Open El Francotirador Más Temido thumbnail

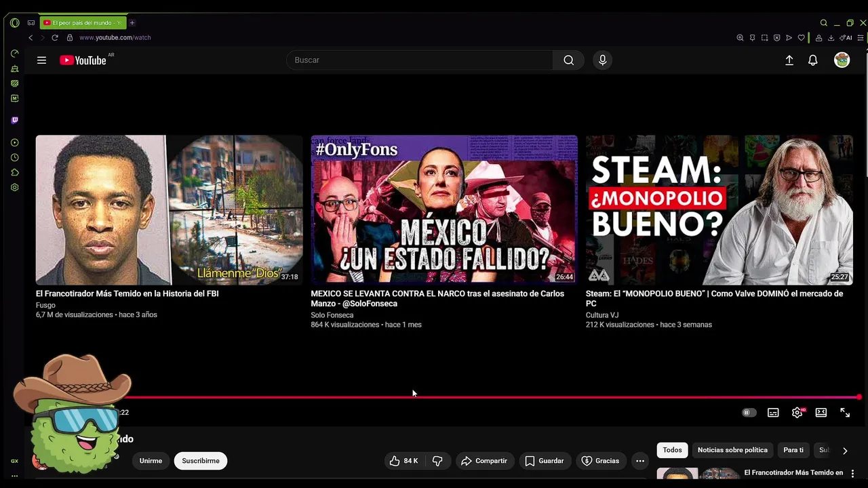169,210
